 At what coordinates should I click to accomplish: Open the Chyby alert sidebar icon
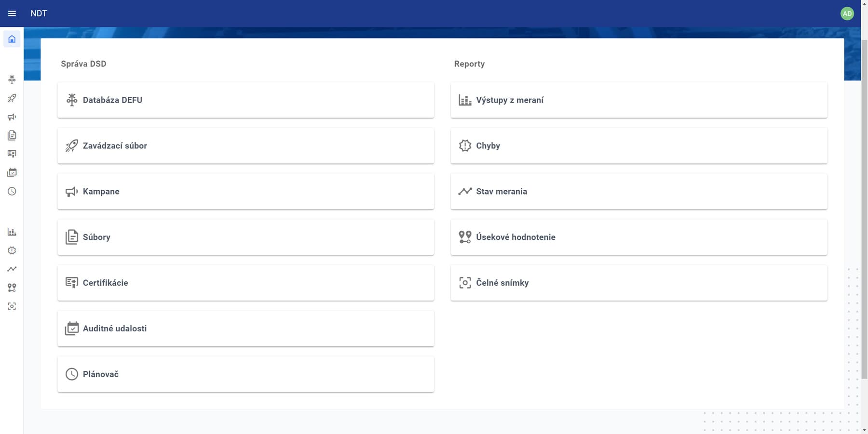pyautogui.click(x=12, y=250)
